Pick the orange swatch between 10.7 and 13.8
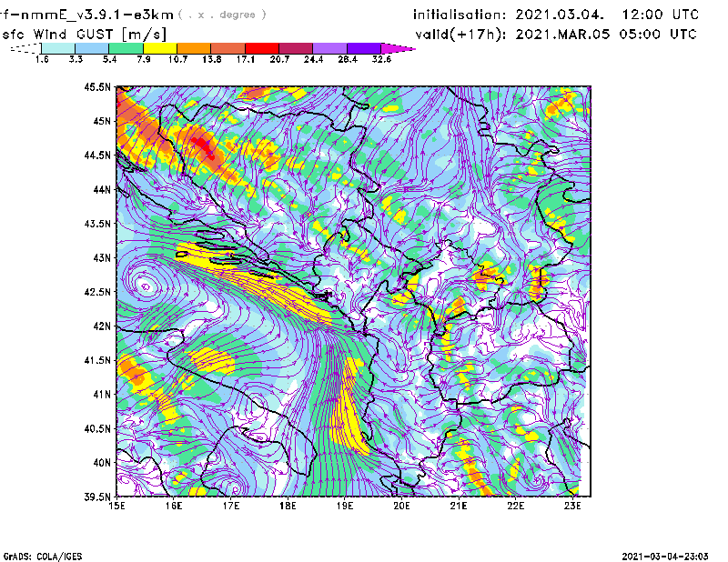 tap(194, 48)
